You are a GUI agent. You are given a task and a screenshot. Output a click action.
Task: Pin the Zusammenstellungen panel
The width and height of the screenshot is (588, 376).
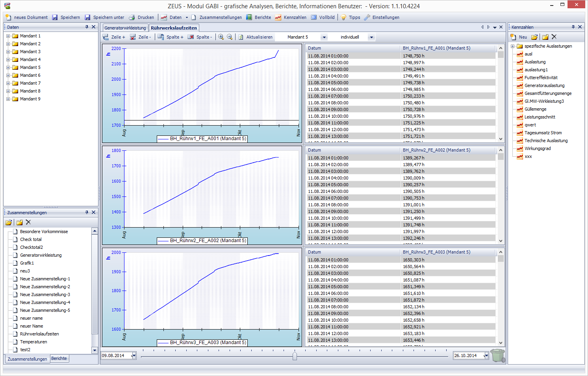coord(87,212)
